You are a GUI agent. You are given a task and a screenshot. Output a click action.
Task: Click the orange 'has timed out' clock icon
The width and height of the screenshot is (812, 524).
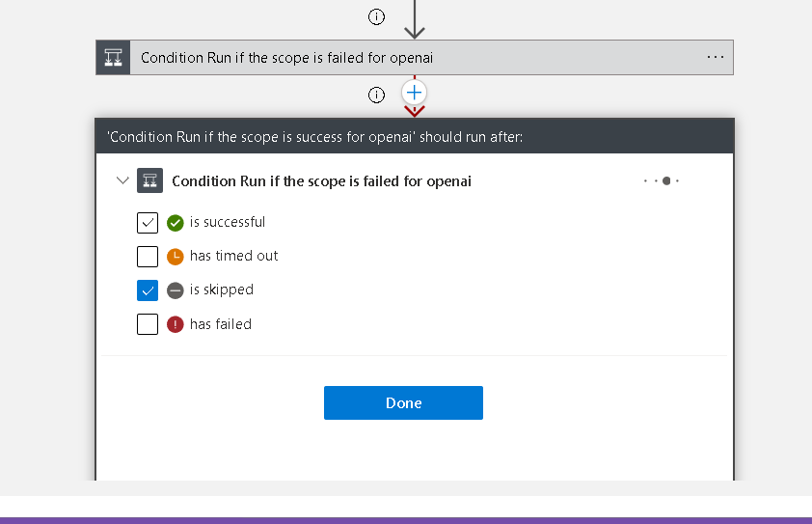(176, 257)
